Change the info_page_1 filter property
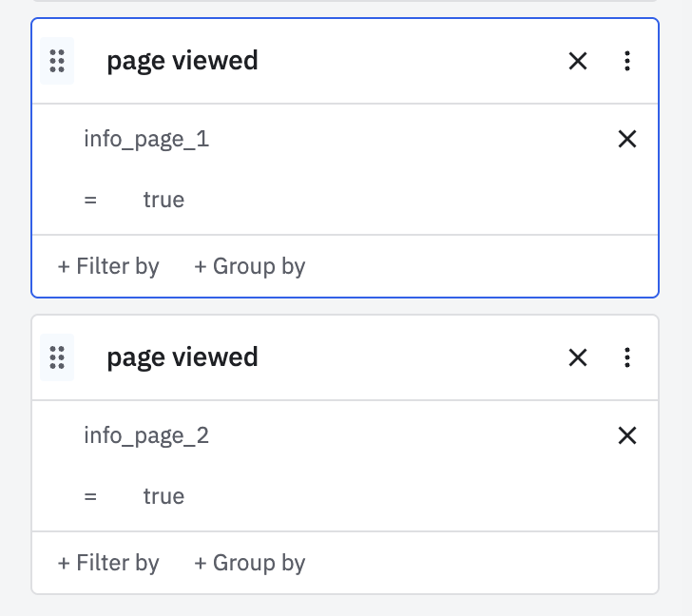This screenshot has width=692, height=616. click(146, 139)
